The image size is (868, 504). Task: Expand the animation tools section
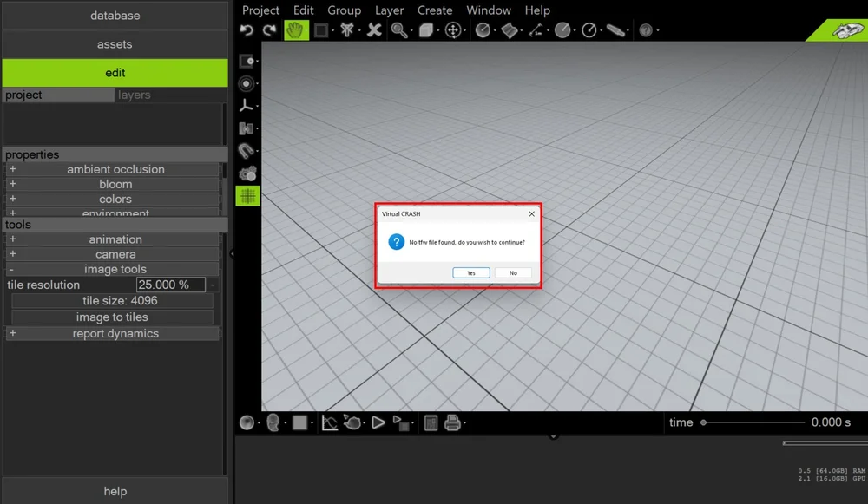coord(112,239)
